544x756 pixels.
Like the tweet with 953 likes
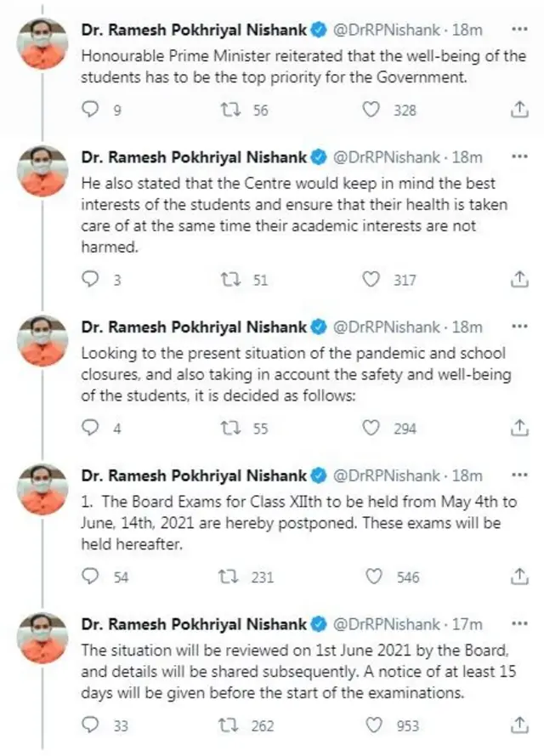click(x=371, y=725)
